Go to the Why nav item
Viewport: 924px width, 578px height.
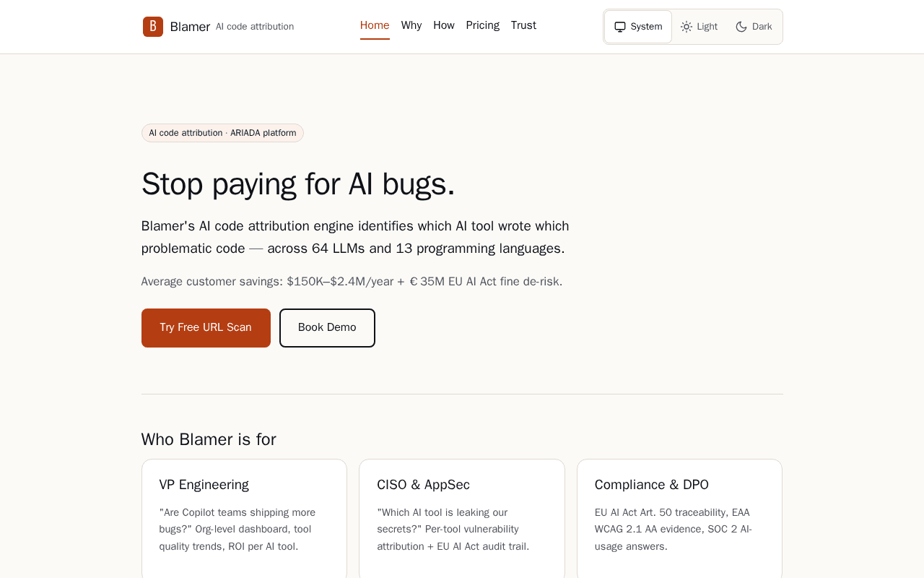pos(411,25)
